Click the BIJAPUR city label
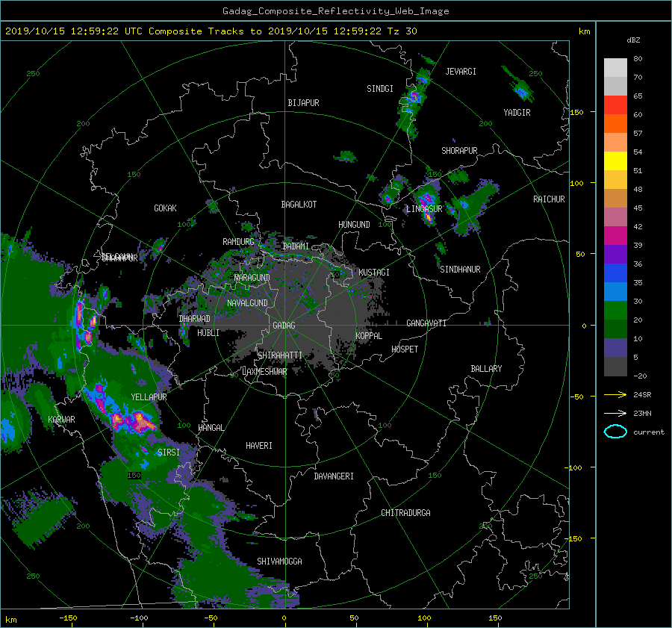 pyautogui.click(x=303, y=103)
